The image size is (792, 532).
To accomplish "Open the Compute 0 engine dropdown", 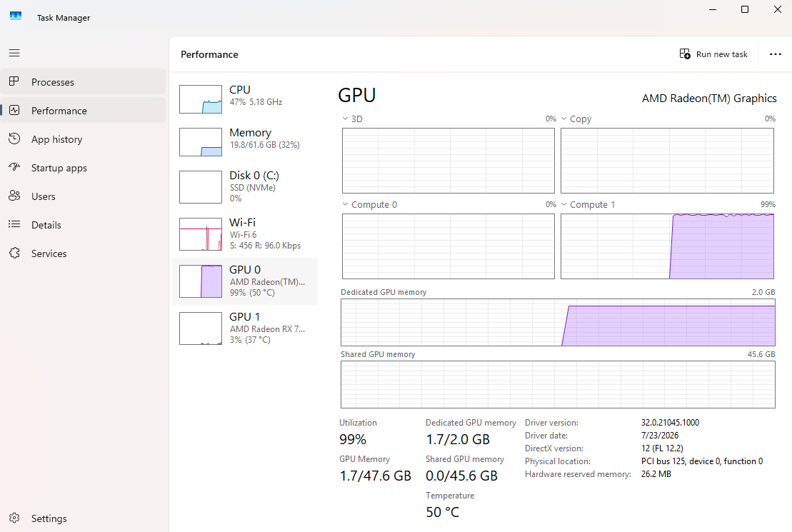I will [345, 205].
